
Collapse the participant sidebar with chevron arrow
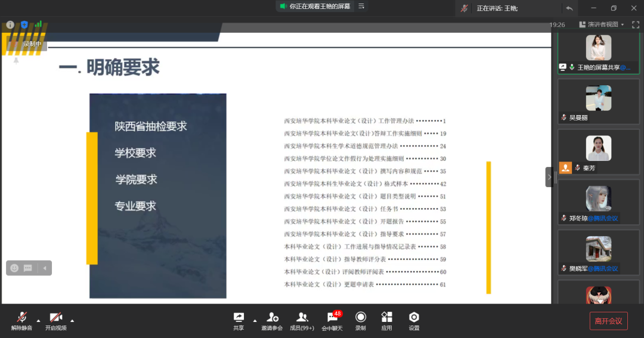click(x=549, y=177)
